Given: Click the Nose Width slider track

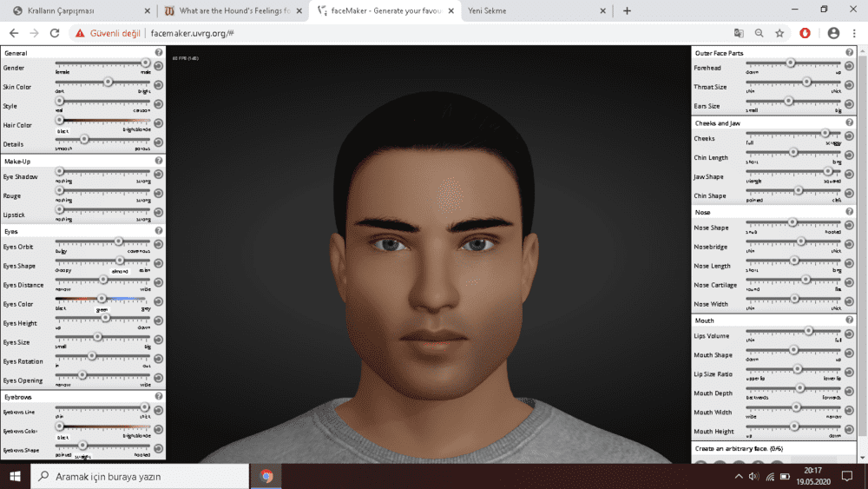Looking at the screenshot, I should (793, 301).
